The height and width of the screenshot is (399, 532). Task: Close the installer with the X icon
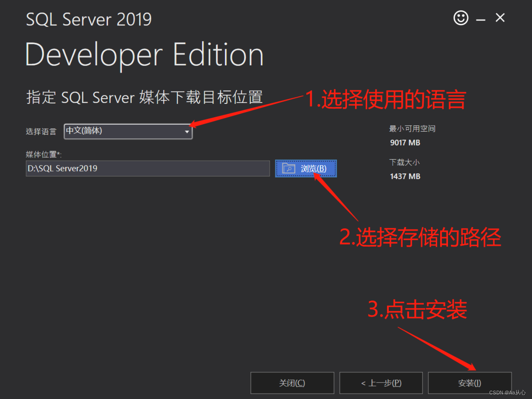(x=500, y=18)
